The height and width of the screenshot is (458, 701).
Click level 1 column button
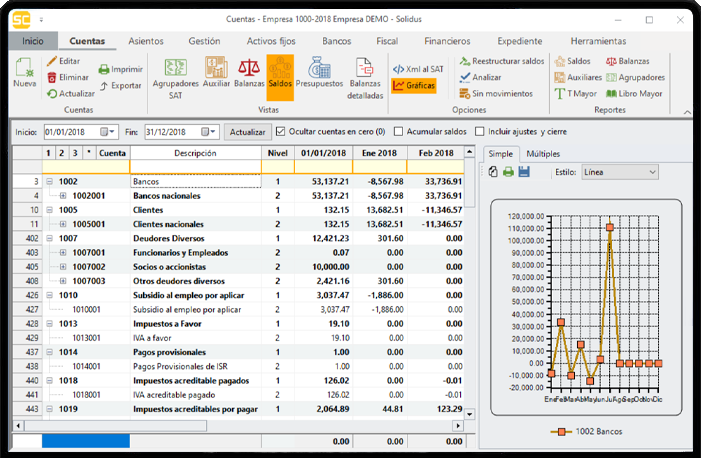click(48, 153)
